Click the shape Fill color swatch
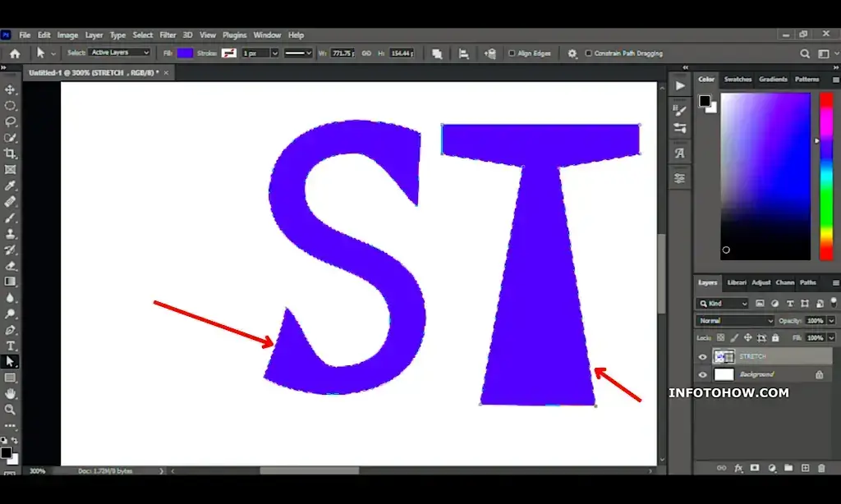Viewport: 841px width, 504px height. 185,53
